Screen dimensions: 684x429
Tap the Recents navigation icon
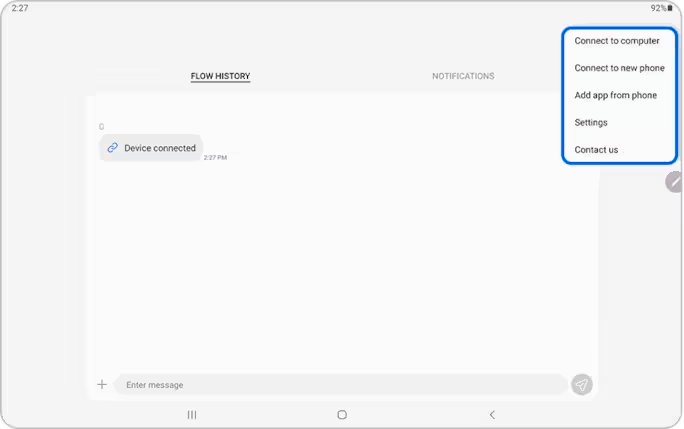point(192,415)
